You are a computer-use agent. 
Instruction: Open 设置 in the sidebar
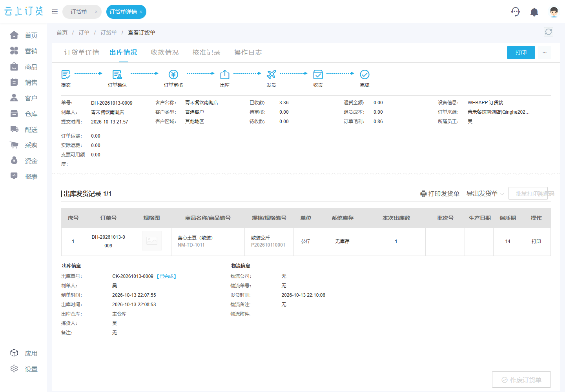[x=24, y=369]
